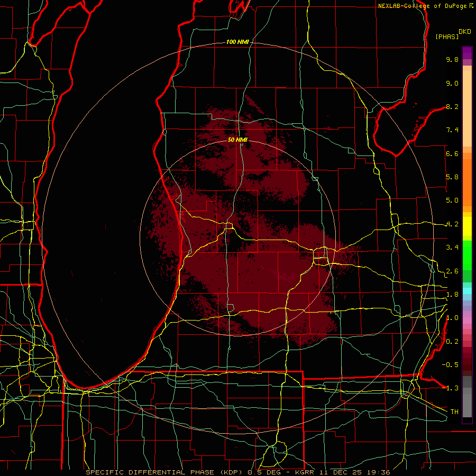
Task: Click the 9.0 scale value
Action: 452,83
